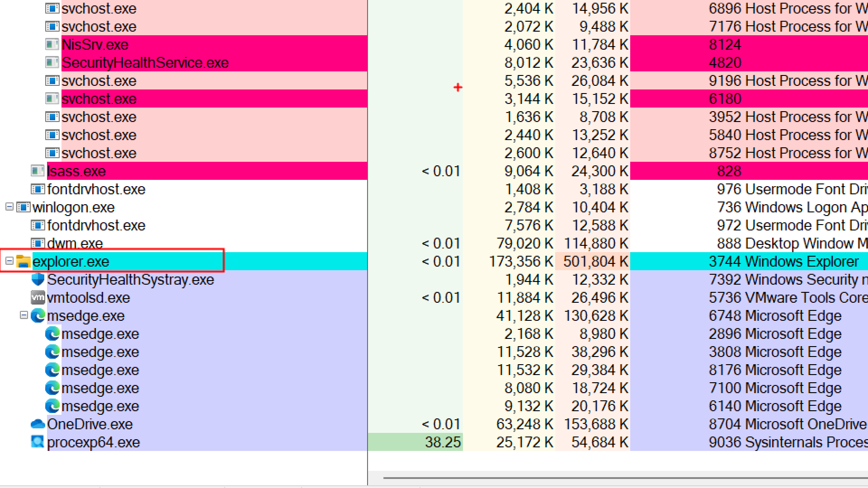868x488 pixels.
Task: Click the 38.25 CPU usage cell
Action: coord(442,442)
